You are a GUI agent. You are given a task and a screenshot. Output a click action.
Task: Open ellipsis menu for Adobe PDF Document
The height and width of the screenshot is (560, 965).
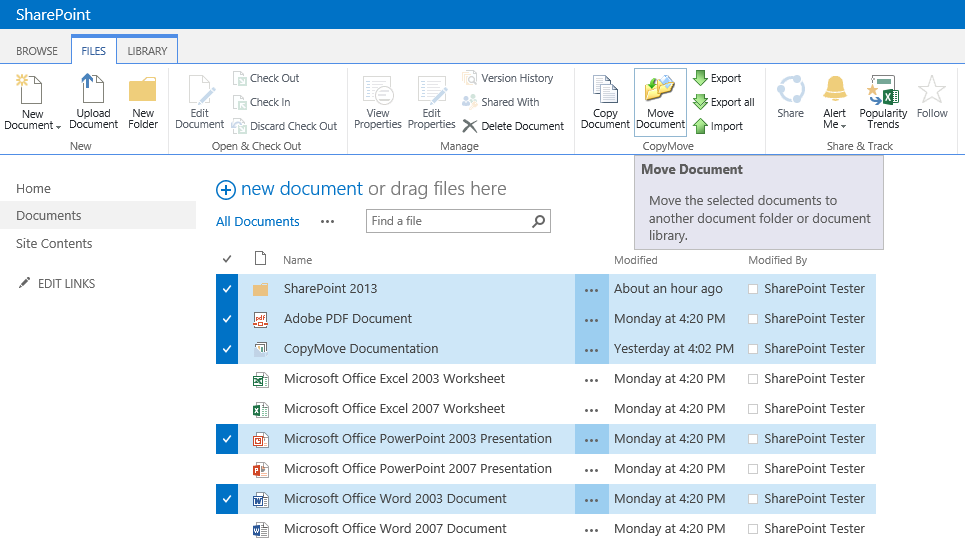tap(591, 319)
